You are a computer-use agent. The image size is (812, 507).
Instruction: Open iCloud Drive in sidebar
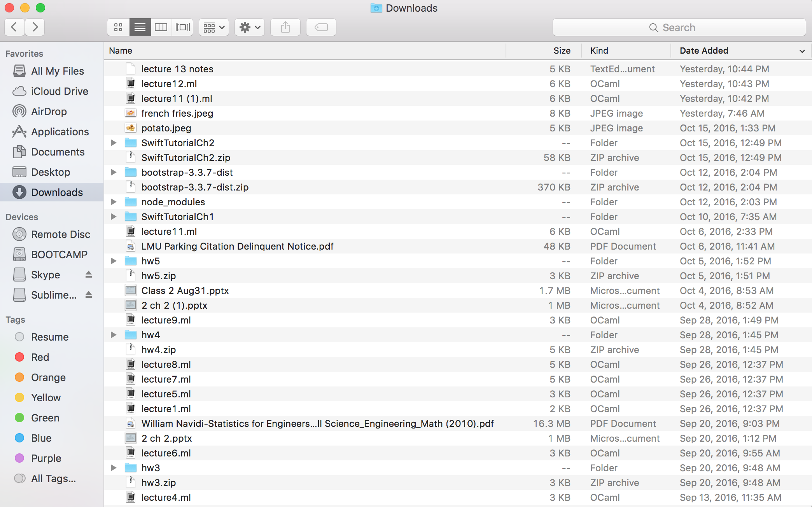click(52, 91)
